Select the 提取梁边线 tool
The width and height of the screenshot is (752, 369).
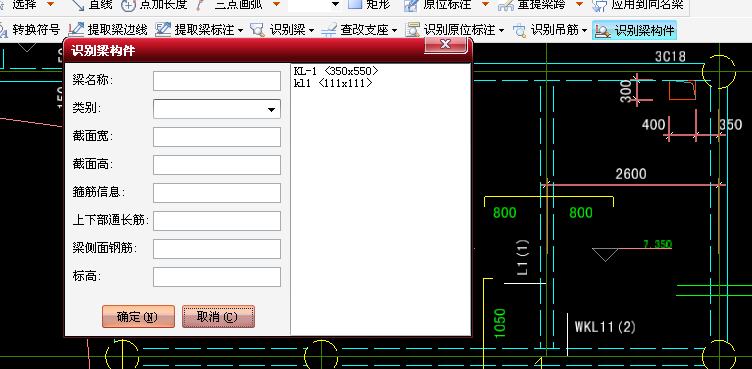click(107, 30)
